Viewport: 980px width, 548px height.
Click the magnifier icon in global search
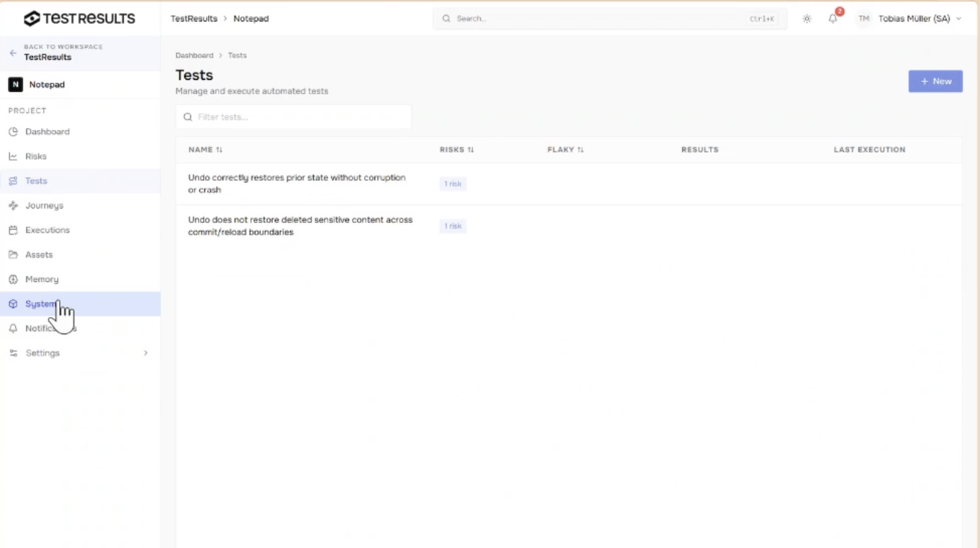[447, 19]
